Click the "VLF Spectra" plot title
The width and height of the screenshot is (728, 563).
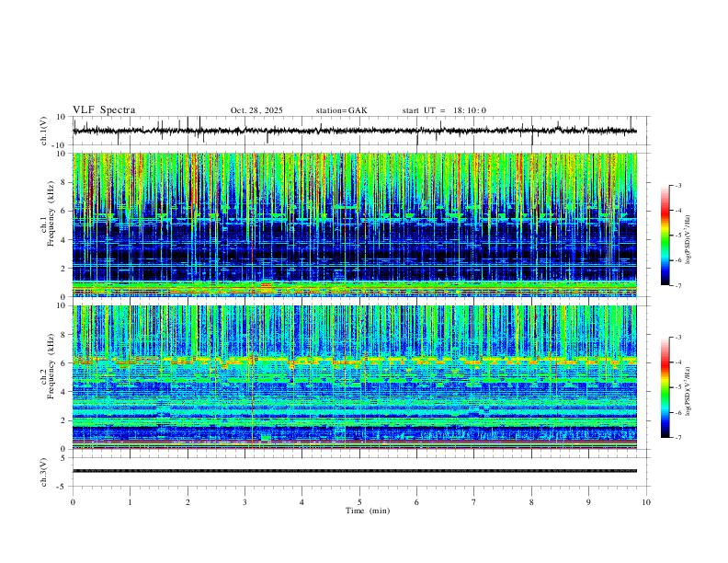pos(104,110)
